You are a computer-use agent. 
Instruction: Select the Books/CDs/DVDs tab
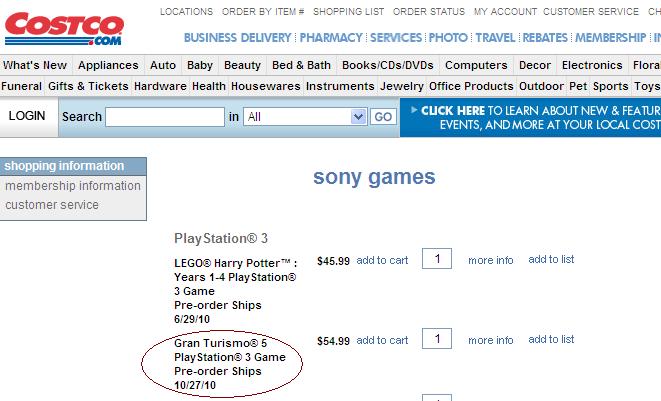386,65
